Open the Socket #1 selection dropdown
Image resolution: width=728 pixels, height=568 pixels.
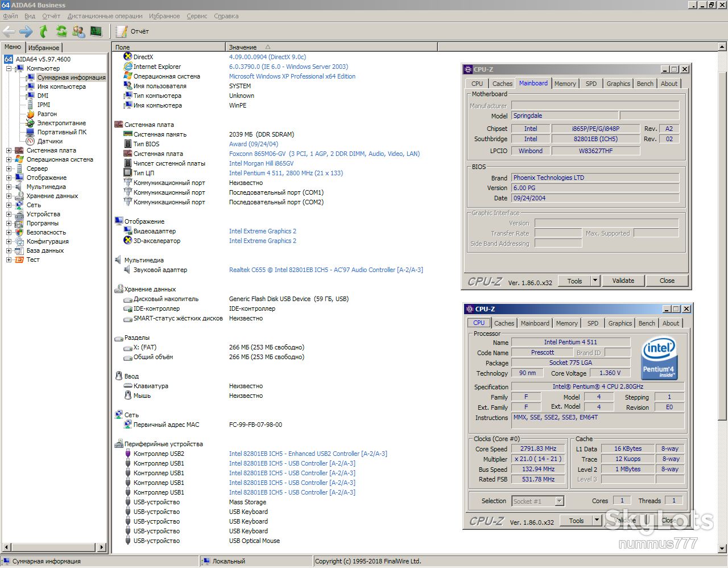pos(559,501)
